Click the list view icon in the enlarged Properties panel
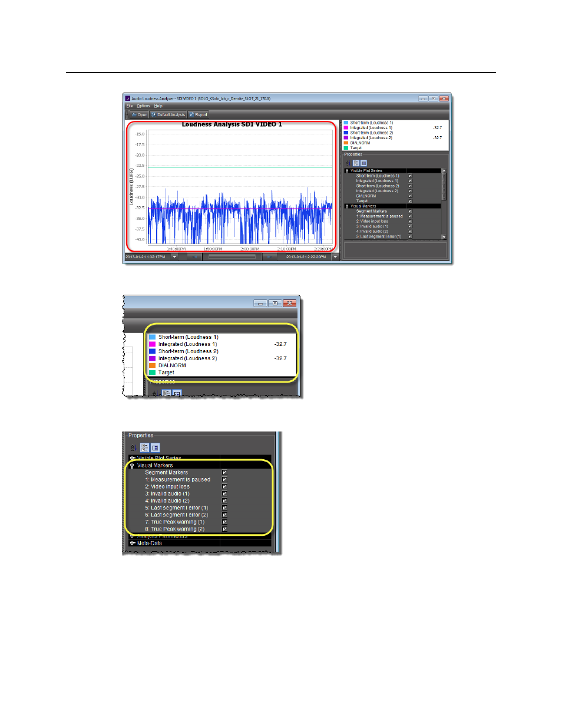The width and height of the screenshot is (562, 728). (x=156, y=447)
